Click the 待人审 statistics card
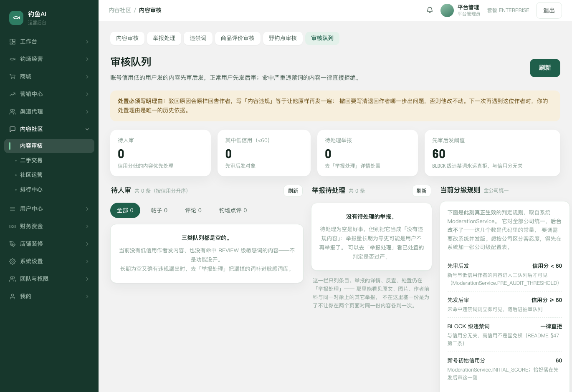572x392 pixels. pos(160,153)
